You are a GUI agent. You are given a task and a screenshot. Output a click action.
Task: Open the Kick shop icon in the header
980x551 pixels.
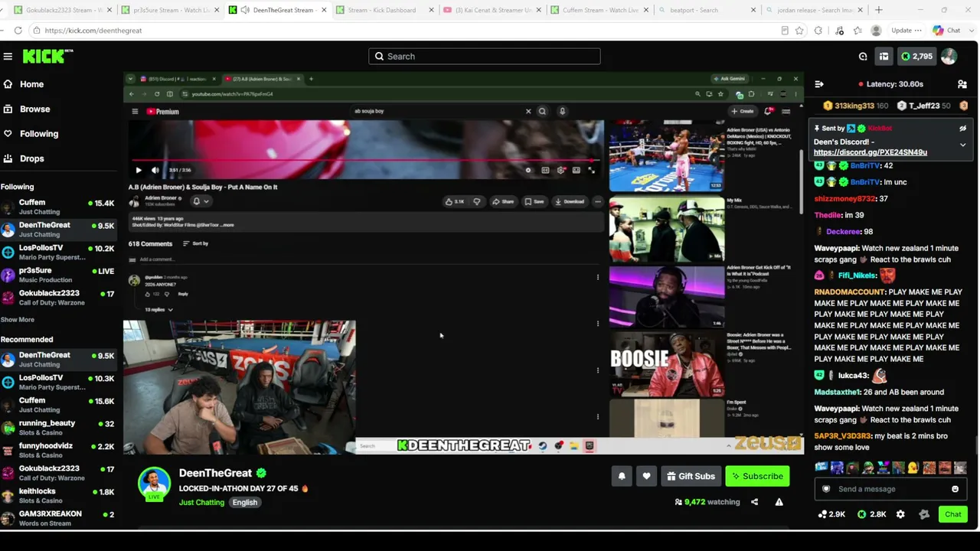(x=884, y=57)
